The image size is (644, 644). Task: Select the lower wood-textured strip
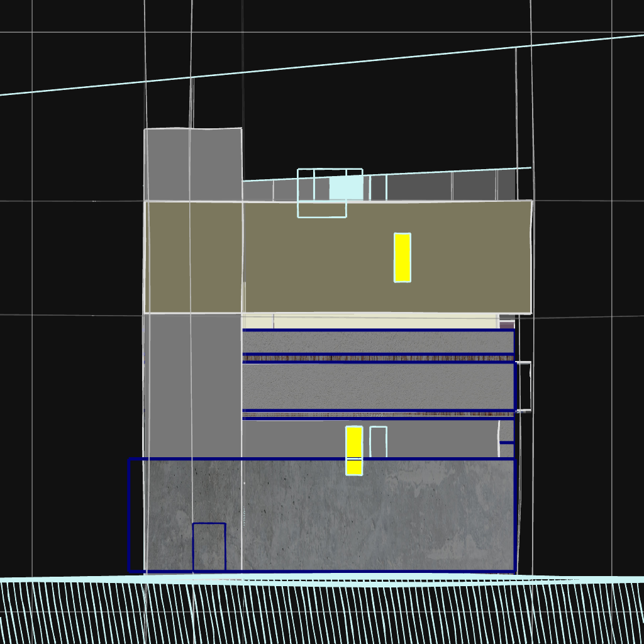click(377, 414)
